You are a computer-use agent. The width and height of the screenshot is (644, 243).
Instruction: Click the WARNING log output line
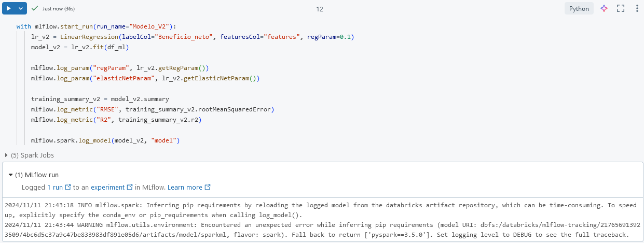click(x=311, y=225)
